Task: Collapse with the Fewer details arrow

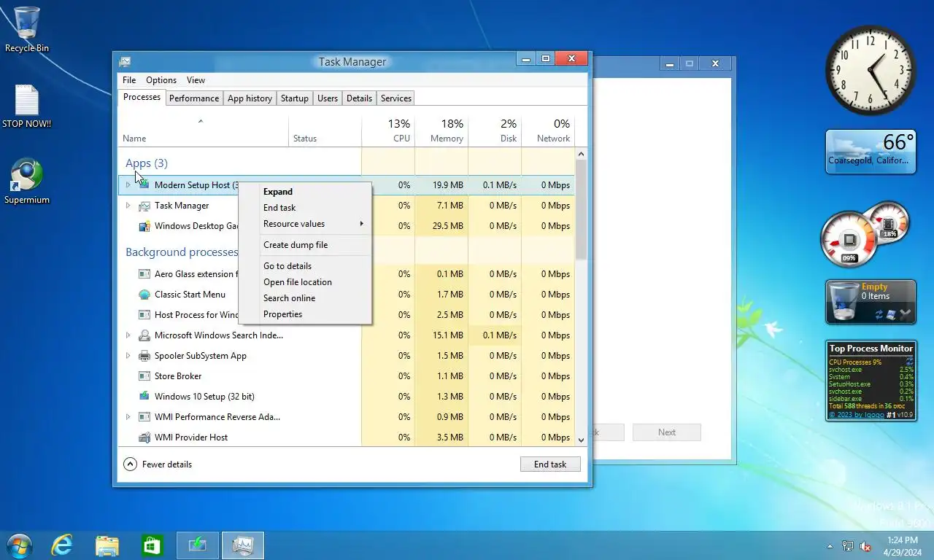Action: pyautogui.click(x=130, y=464)
